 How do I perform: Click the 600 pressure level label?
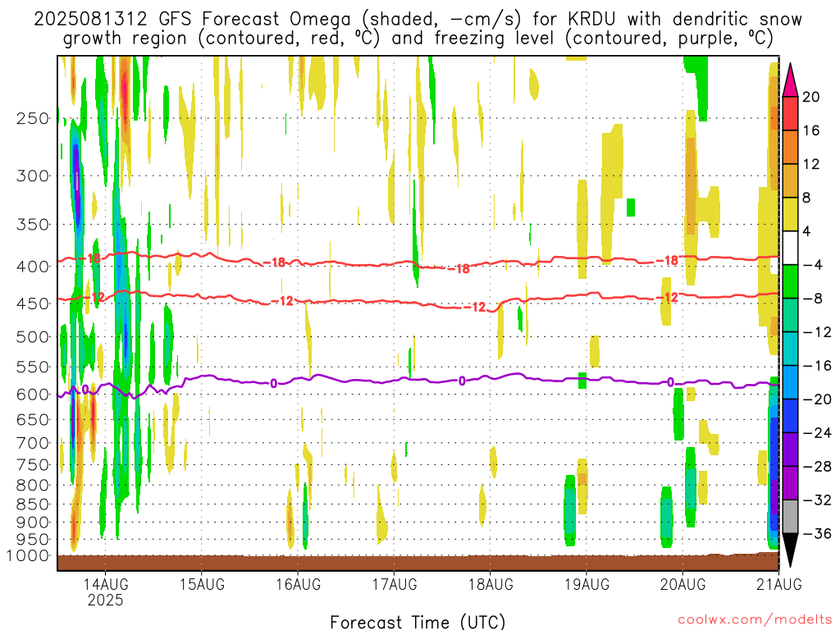click(33, 395)
